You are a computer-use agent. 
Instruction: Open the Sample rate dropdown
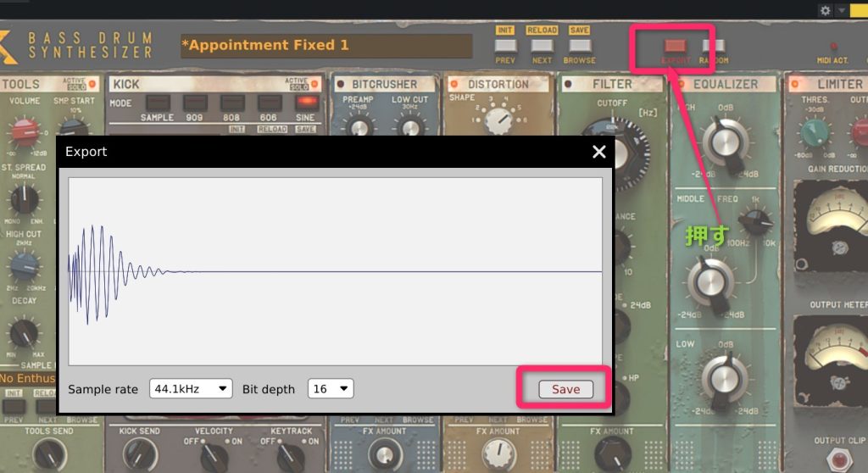tap(191, 388)
